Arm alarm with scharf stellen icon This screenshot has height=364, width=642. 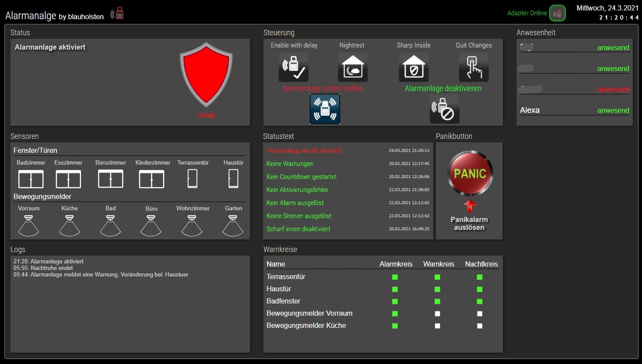tap(325, 109)
